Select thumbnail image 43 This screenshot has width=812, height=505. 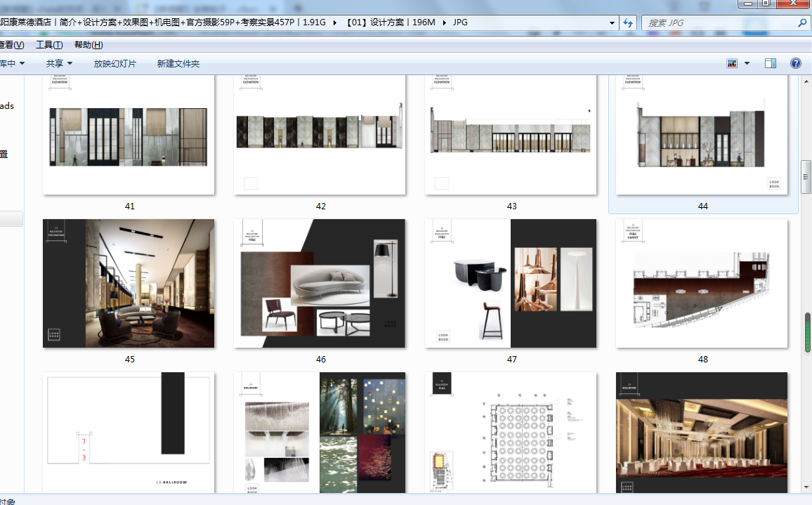click(511, 135)
